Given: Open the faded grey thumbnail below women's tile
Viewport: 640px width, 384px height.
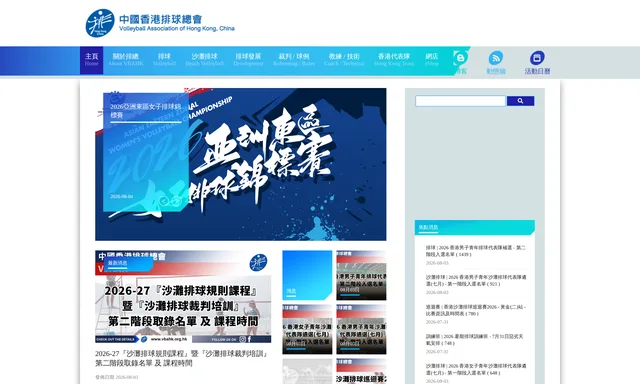Looking at the screenshot, I should tap(307, 371).
